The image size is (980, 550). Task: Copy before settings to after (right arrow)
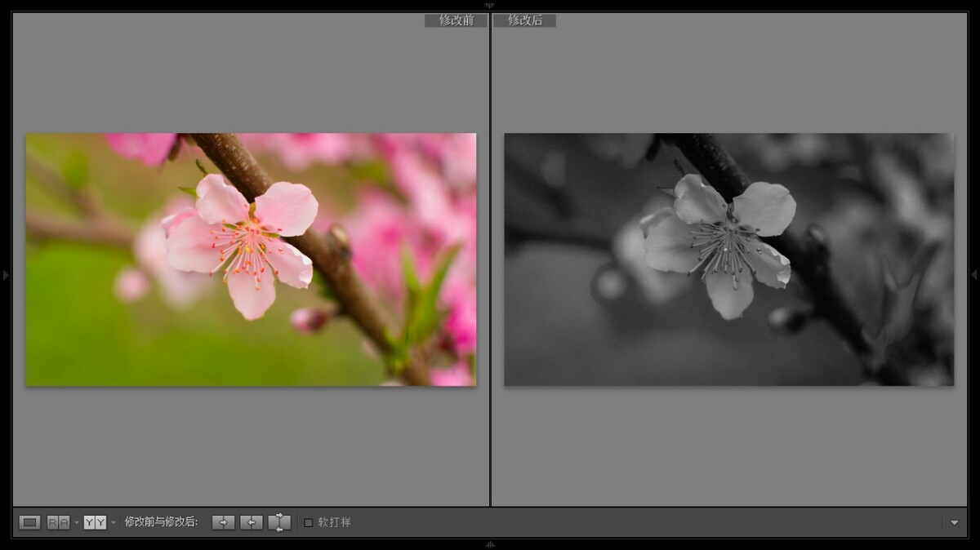[223, 522]
